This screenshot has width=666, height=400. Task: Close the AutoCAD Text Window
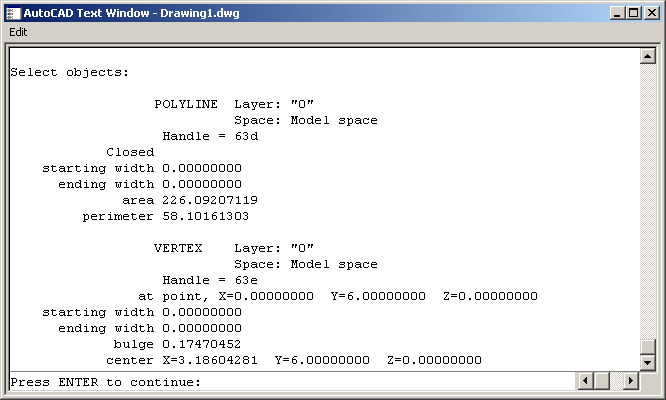[x=649, y=13]
